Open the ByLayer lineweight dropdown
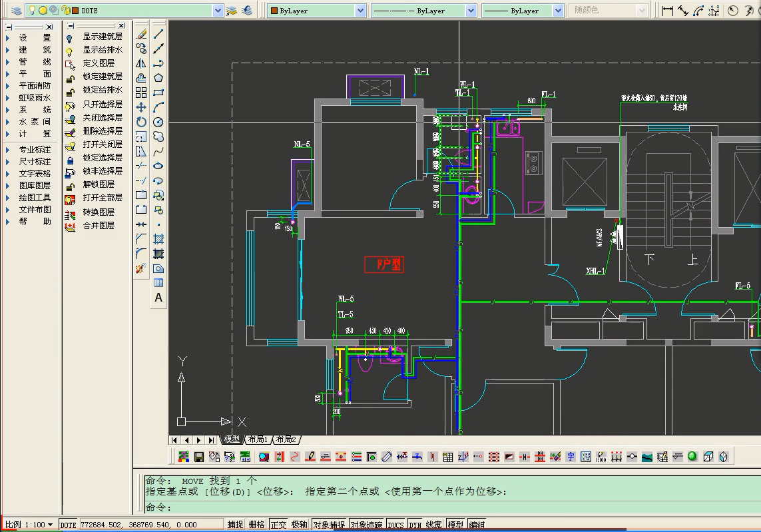The image size is (761, 532). pos(558,10)
